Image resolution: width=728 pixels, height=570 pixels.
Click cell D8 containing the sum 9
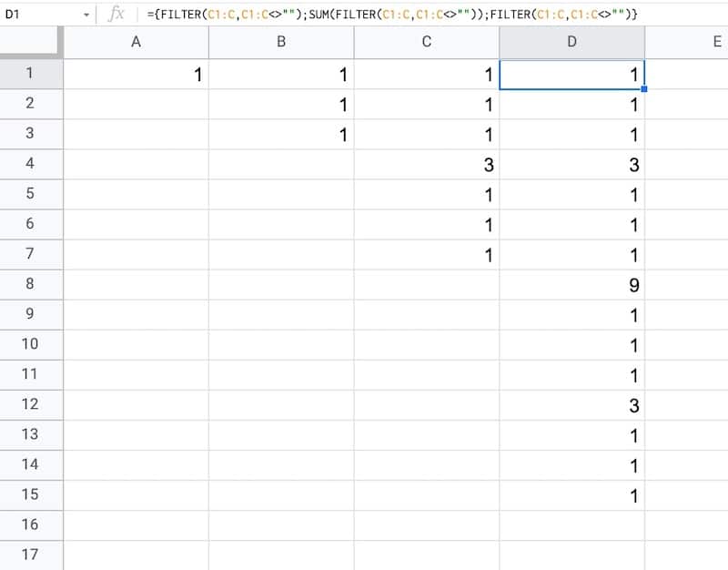pos(572,285)
